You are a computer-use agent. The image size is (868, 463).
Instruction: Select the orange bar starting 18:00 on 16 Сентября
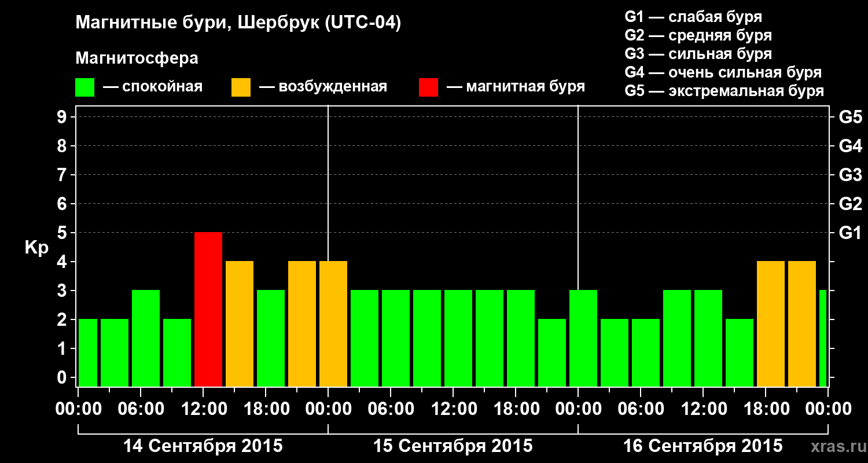771,324
